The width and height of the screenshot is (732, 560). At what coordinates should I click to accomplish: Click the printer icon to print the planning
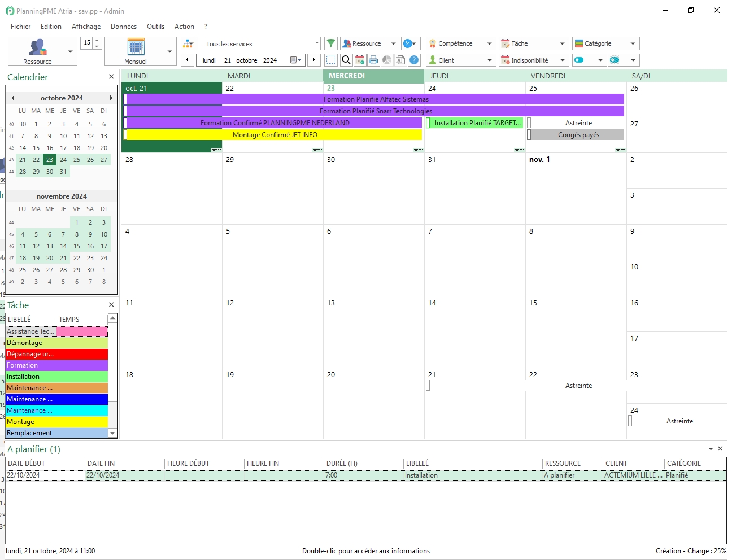373,60
